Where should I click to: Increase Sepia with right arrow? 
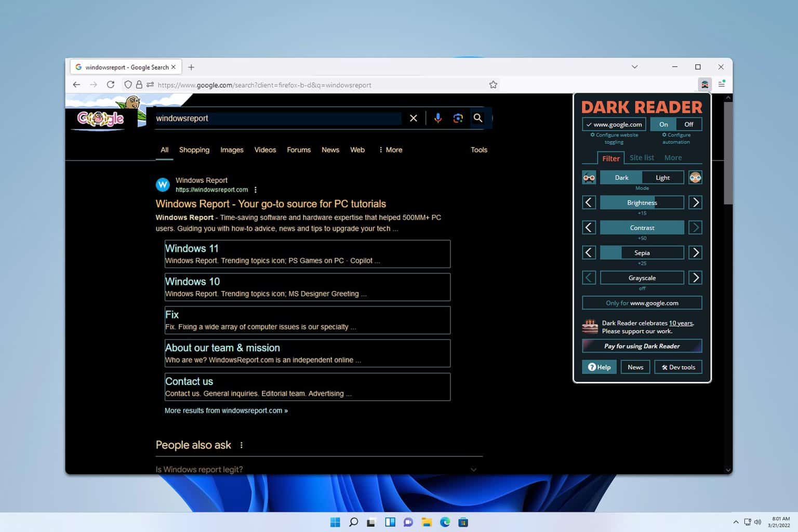pos(696,252)
